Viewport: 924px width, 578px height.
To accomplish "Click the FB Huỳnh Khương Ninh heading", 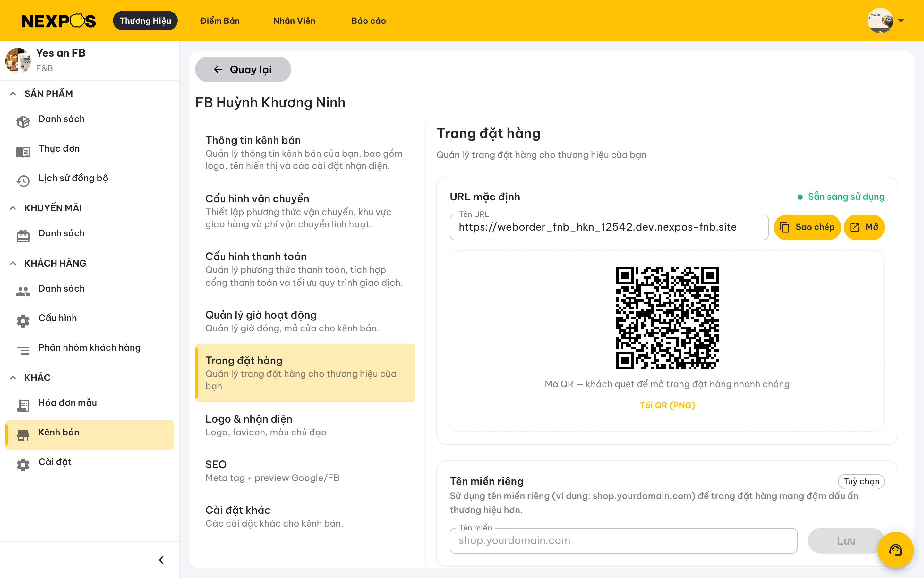I will (270, 102).
